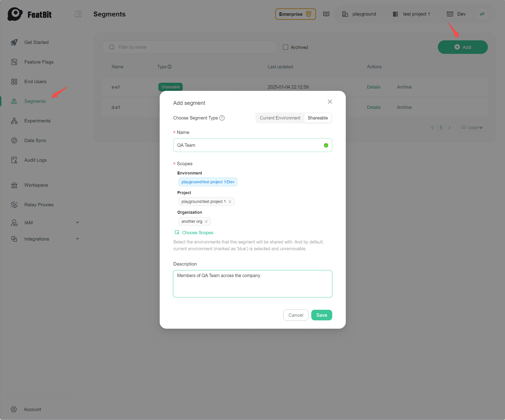The image size is (505, 420).
Task: Click the Save button
Action: pyautogui.click(x=321, y=315)
